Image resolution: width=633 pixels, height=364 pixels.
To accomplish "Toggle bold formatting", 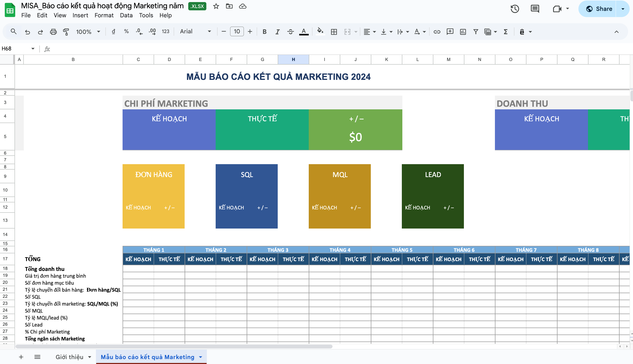I will point(264,32).
